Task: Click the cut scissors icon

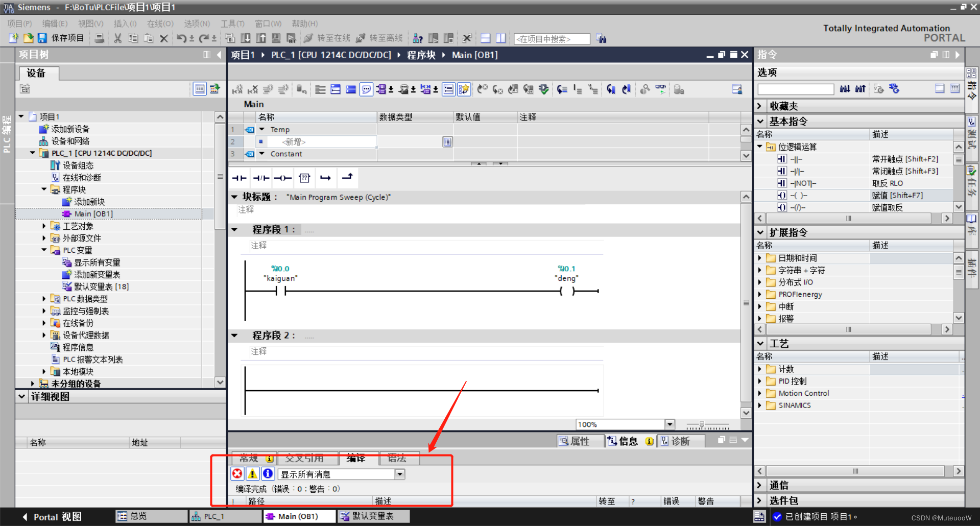Action: (118, 38)
